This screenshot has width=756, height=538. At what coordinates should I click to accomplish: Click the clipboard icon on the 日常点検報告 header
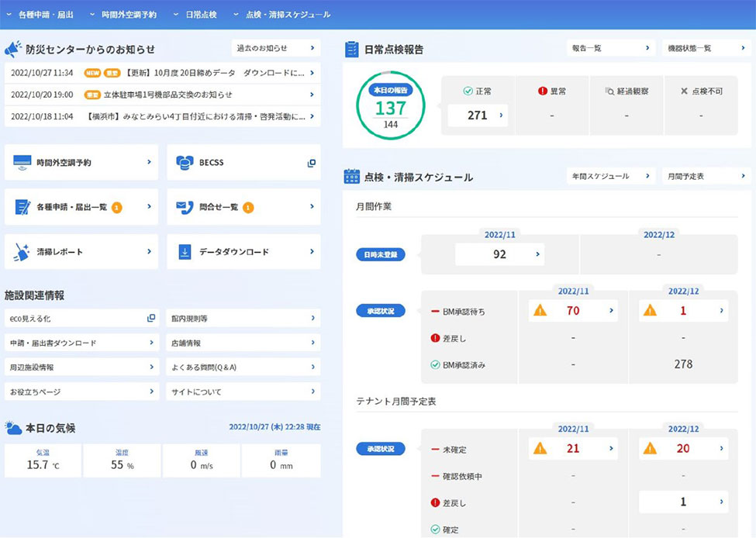[x=350, y=48]
